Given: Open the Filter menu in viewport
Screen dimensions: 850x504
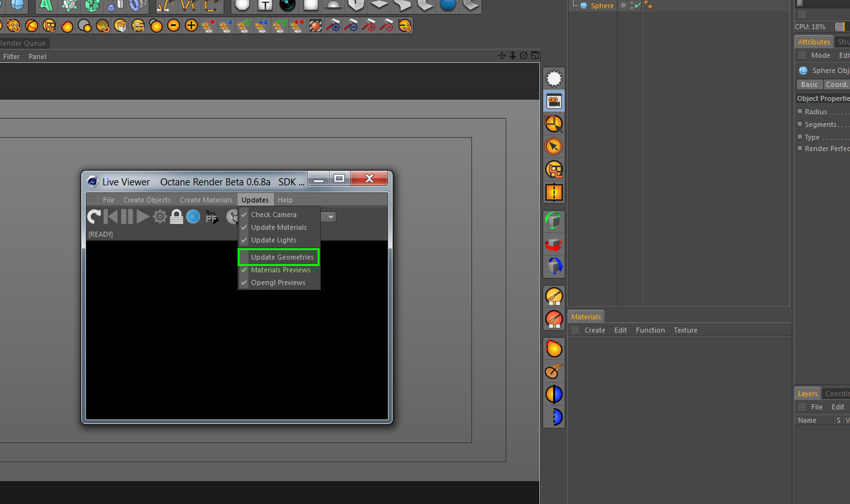Looking at the screenshot, I should click(x=11, y=56).
